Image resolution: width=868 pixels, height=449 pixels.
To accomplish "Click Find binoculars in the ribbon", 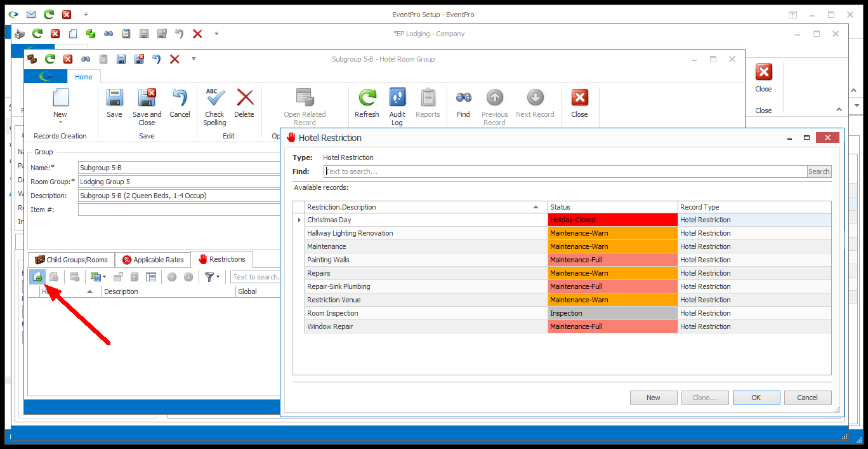I will 463,103.
